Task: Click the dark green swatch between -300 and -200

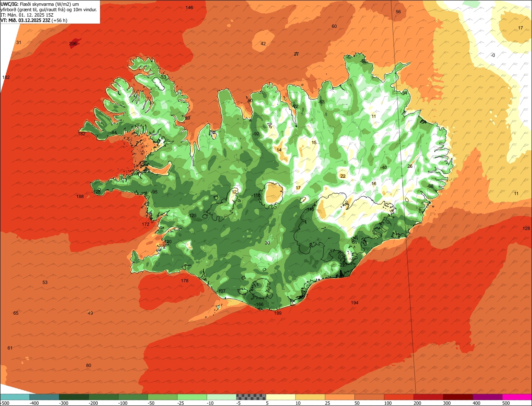Action: [x=74, y=397]
